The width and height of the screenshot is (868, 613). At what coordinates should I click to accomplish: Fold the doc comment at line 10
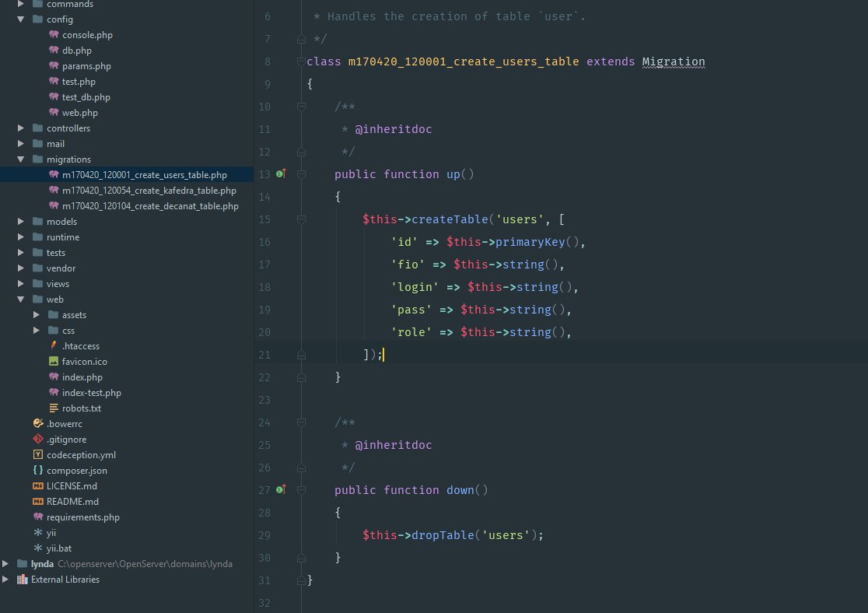tap(301, 107)
